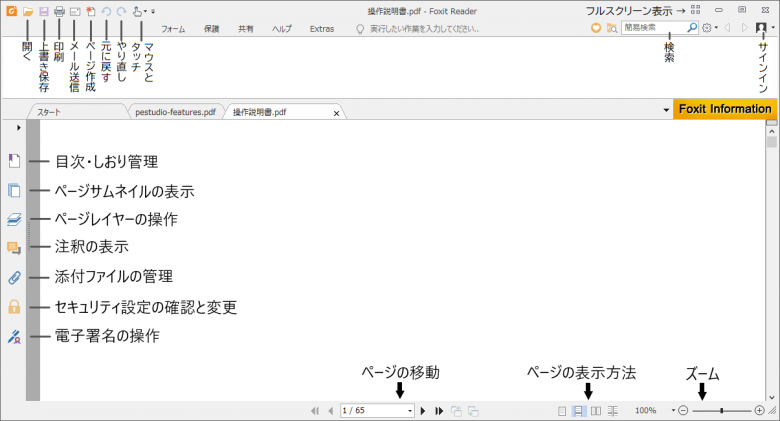Zoom out with the minus button
780x421 pixels.
coord(683,411)
